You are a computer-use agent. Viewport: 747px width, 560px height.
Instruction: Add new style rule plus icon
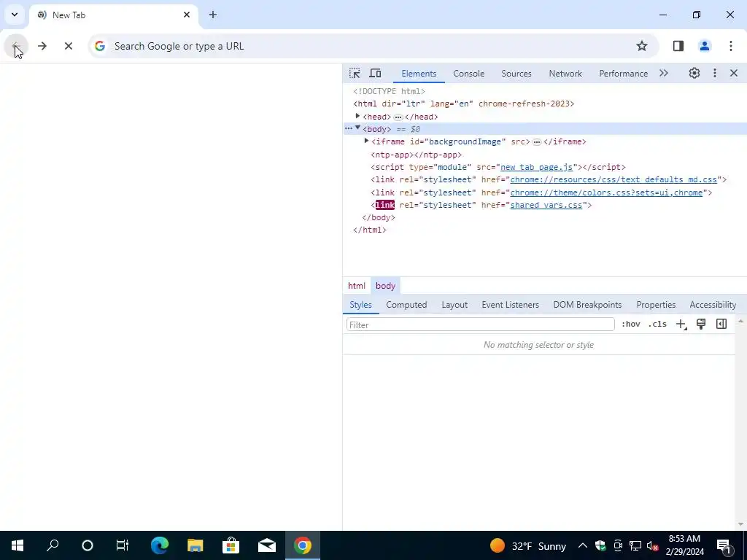tap(681, 324)
